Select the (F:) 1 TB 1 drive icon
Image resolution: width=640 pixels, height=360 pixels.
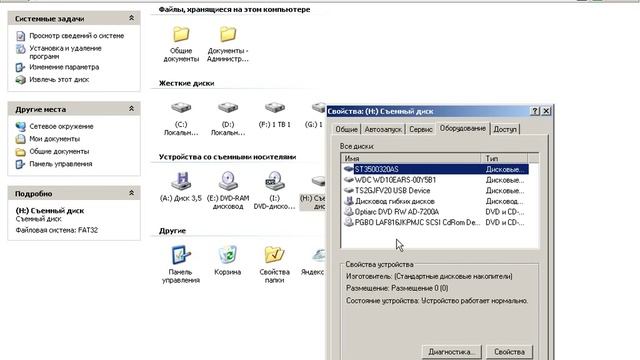point(275,108)
